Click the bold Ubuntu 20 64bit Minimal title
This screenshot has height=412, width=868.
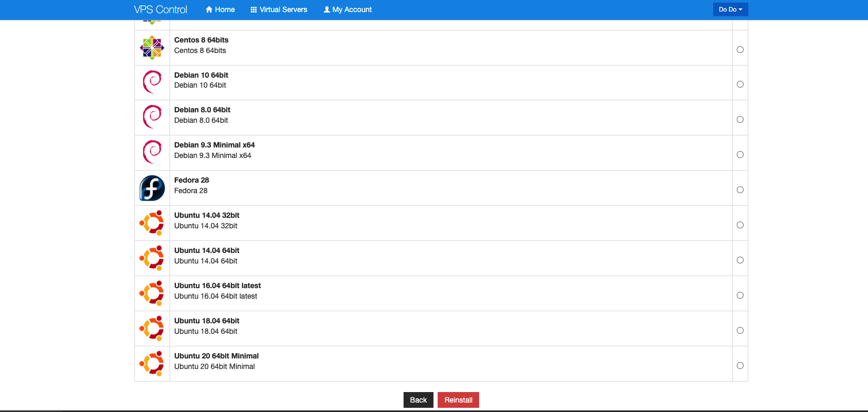[216, 356]
